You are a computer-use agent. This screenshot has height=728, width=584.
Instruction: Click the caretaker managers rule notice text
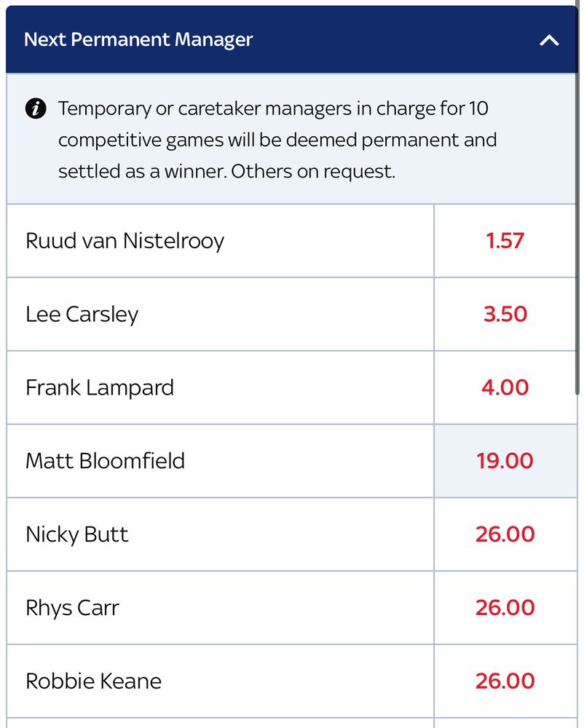pyautogui.click(x=277, y=140)
